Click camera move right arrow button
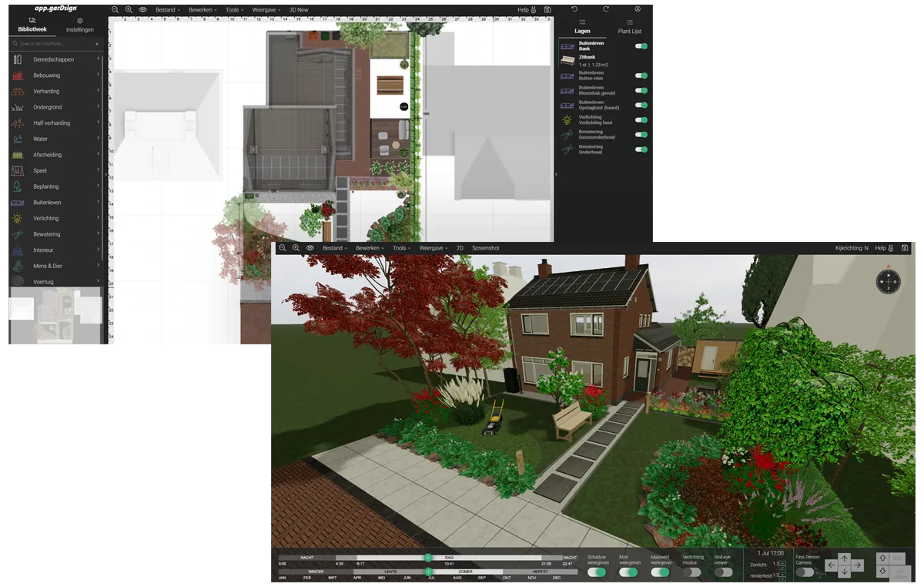 pos(858,565)
